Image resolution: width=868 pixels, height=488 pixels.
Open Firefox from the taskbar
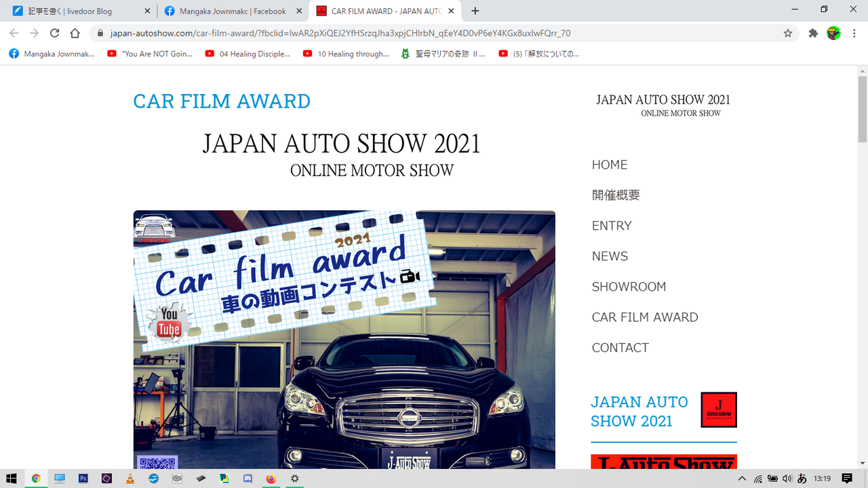tap(271, 479)
